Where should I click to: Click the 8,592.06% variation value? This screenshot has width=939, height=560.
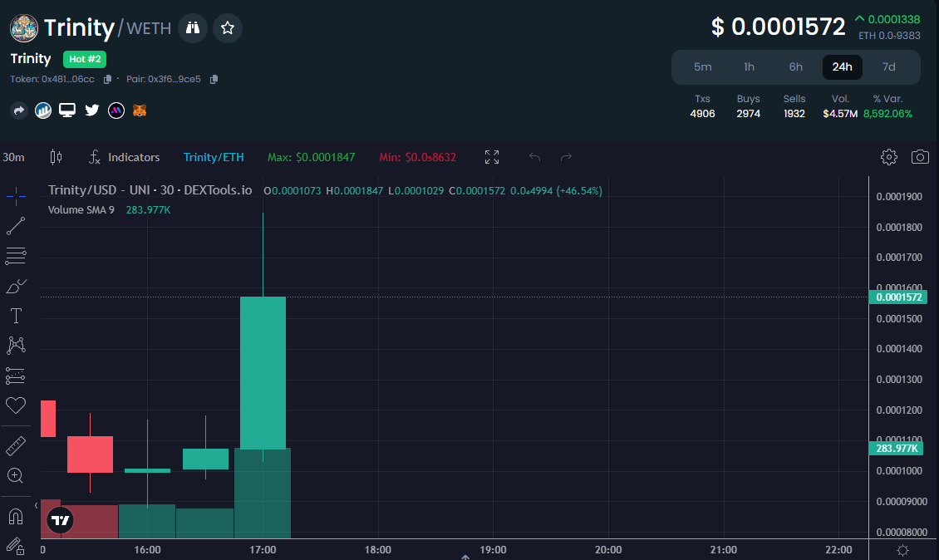(x=887, y=114)
